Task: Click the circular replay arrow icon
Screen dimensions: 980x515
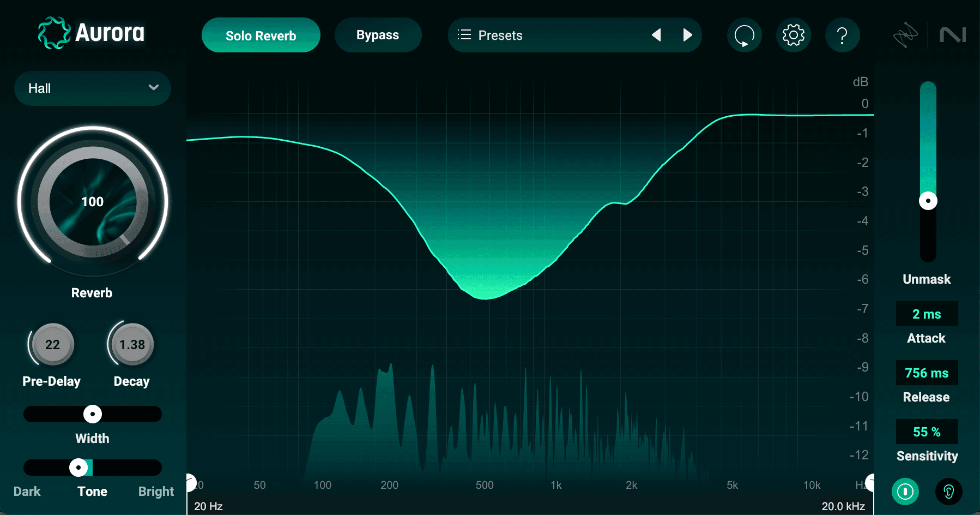Action: (744, 35)
